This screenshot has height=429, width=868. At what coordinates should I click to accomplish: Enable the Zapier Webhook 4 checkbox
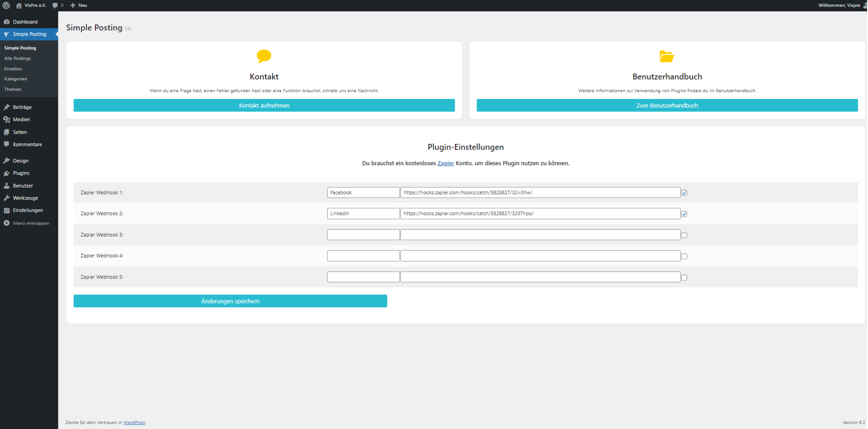(684, 256)
